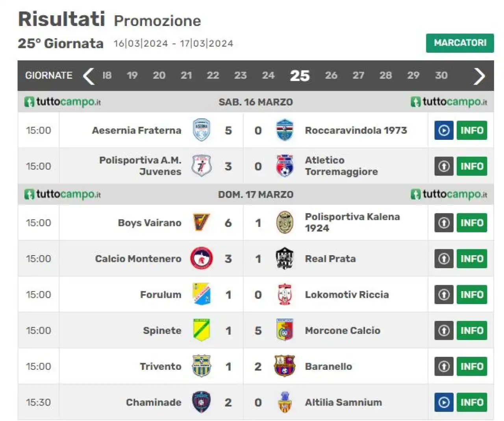Click the Real Prata black-and-white crest
This screenshot has width=504, height=421.
[284, 258]
